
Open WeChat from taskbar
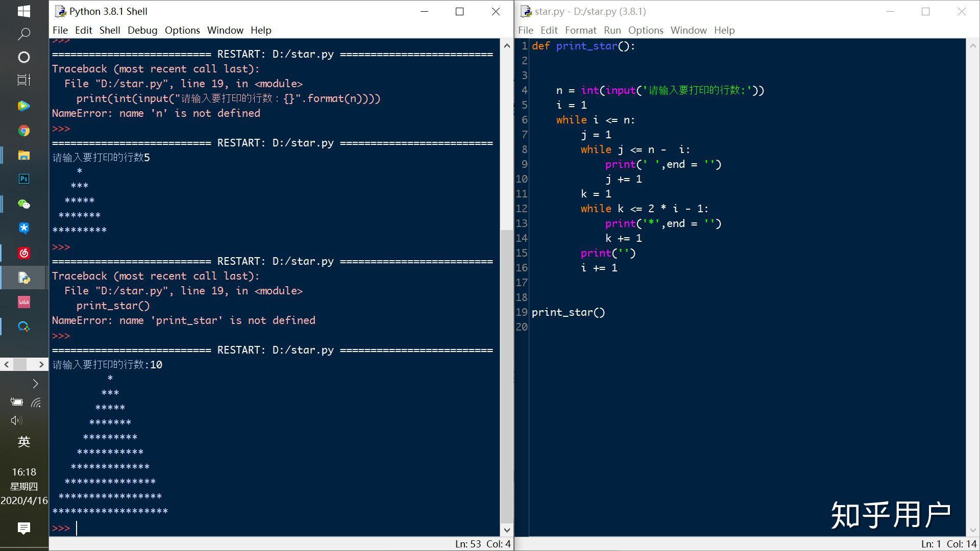[23, 204]
